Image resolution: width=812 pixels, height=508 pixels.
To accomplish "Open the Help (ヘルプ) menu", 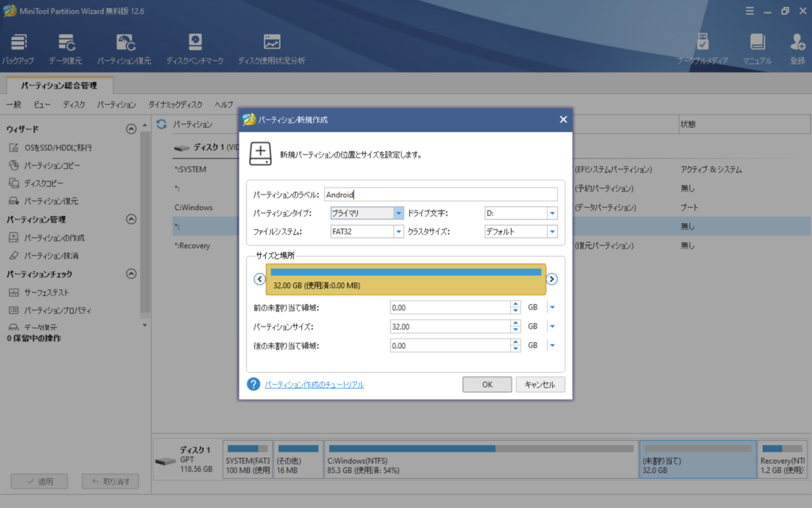I will (x=224, y=105).
